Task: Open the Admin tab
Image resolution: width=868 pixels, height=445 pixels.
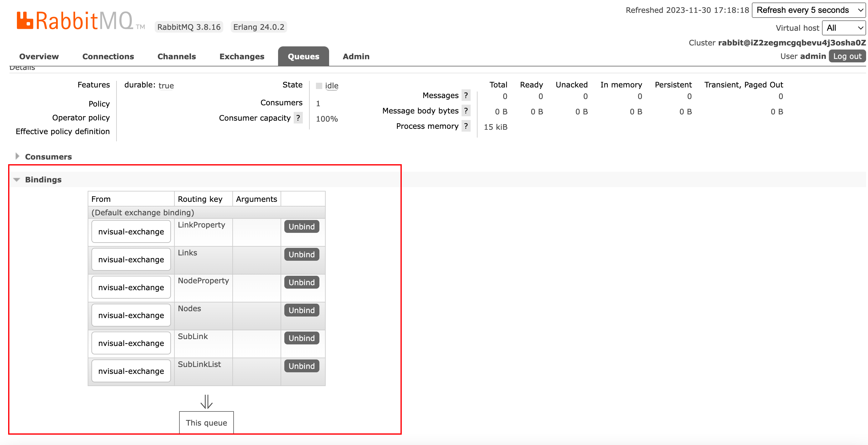Action: click(356, 57)
